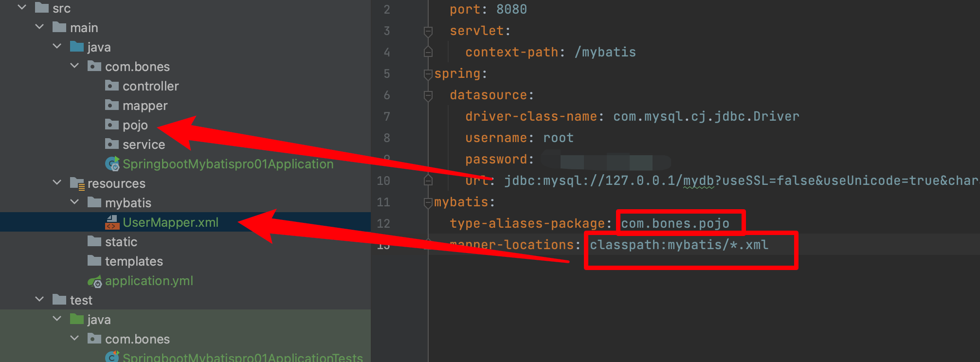
Task: Click the green test java folder icon
Action: (x=77, y=319)
